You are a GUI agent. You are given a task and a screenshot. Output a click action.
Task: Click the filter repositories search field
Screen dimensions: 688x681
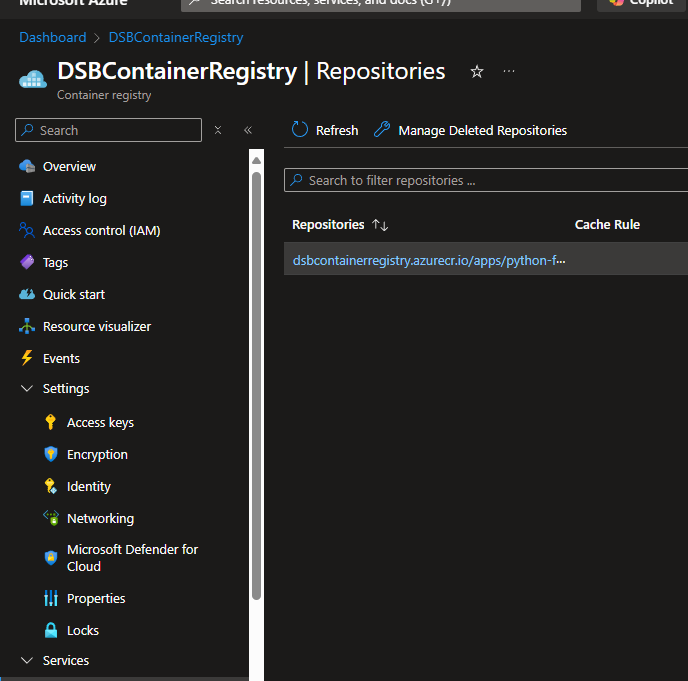[490, 180]
